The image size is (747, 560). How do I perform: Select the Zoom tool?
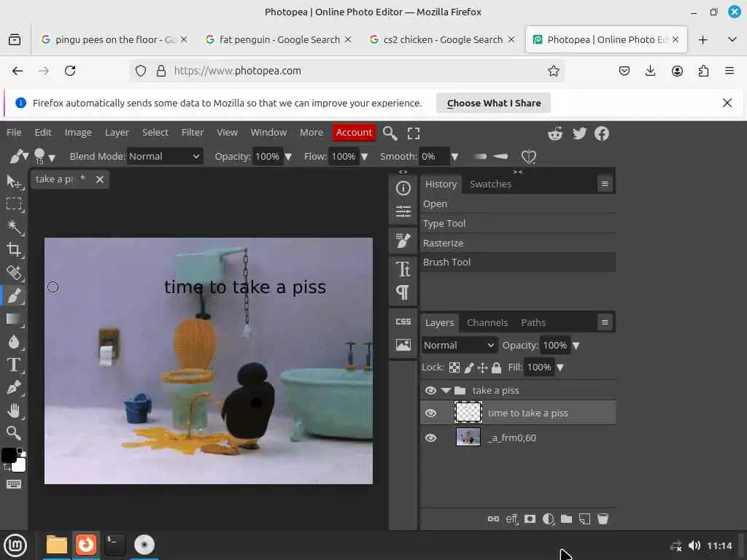[14, 433]
